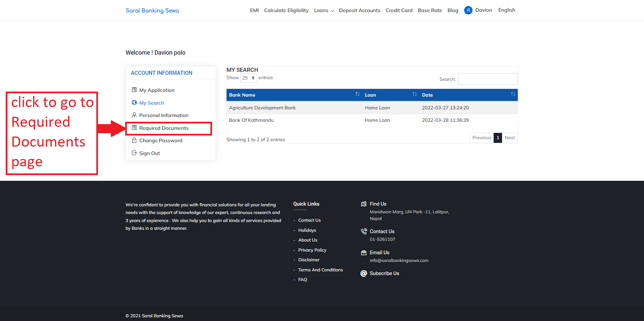Click the Saral Banking Sewa logo

152,10
